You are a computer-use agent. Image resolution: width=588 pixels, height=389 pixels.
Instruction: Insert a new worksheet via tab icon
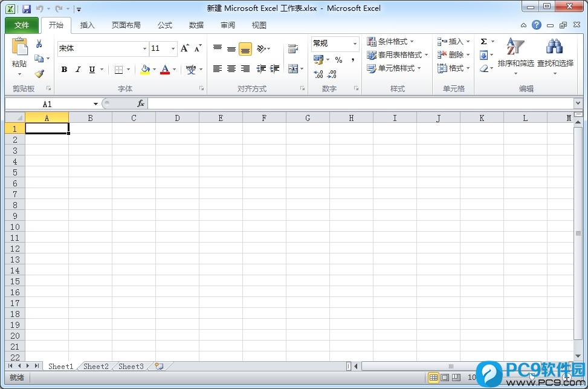159,366
